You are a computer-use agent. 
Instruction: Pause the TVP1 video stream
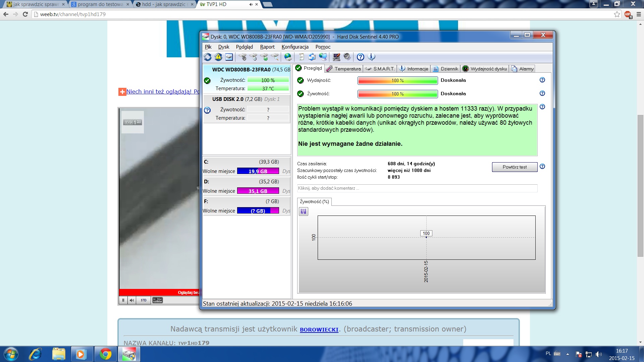click(x=123, y=300)
